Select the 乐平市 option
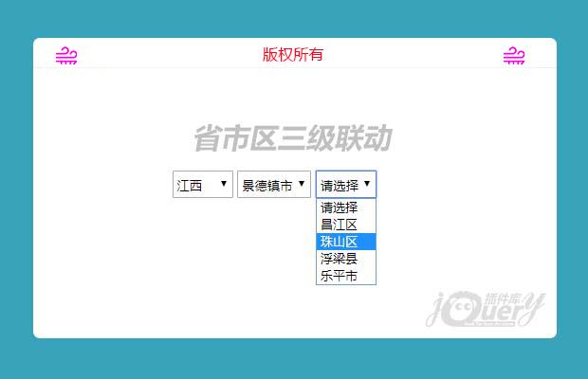The height and width of the screenshot is (379, 588). coord(346,276)
